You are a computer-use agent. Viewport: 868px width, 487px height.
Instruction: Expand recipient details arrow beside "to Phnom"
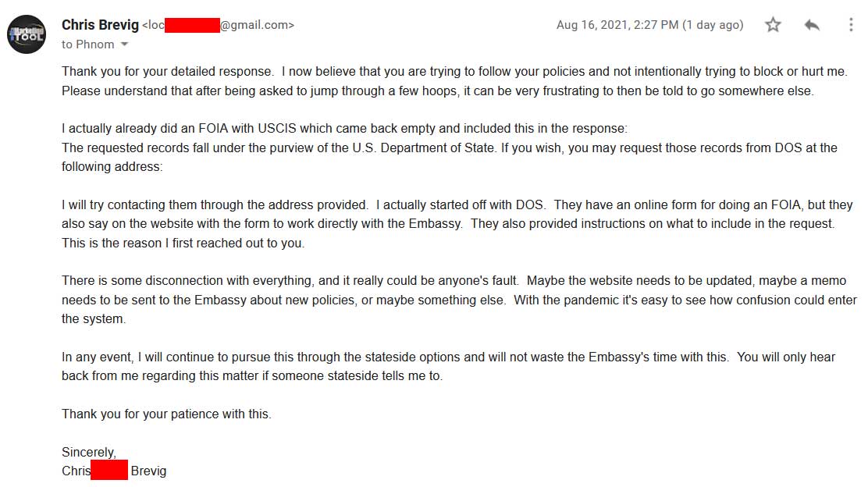click(125, 44)
